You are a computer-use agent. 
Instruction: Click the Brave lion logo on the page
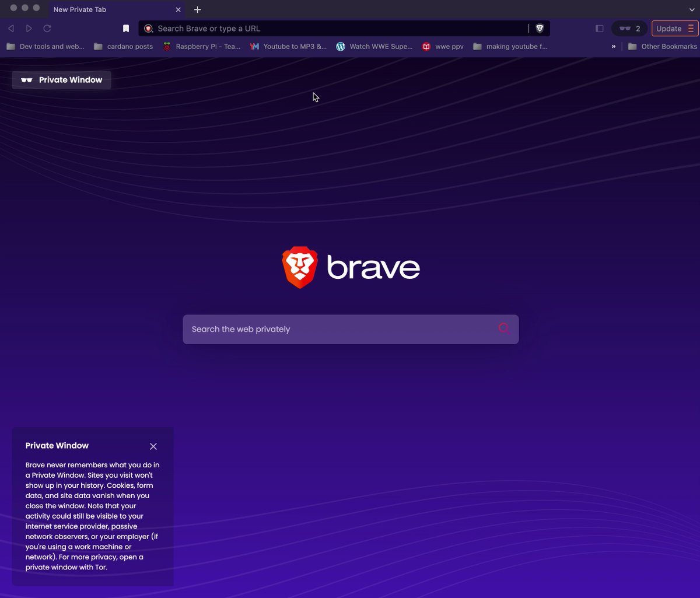[x=300, y=267]
